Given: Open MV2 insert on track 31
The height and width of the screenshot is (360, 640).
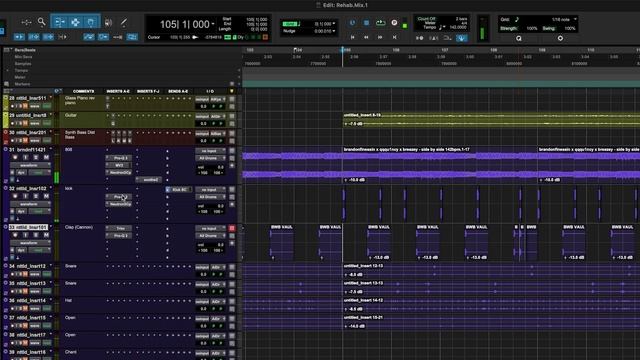Looking at the screenshot, I should (x=119, y=165).
